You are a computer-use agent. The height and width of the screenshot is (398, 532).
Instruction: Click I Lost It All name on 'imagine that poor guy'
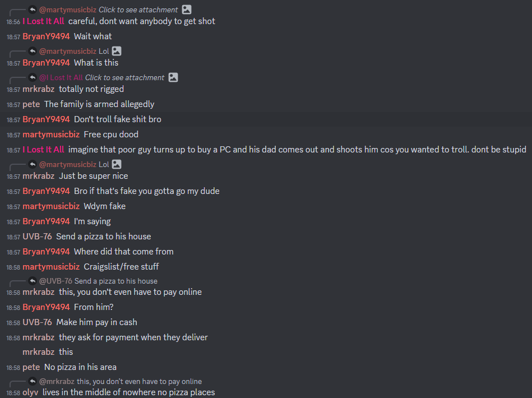[43, 150]
